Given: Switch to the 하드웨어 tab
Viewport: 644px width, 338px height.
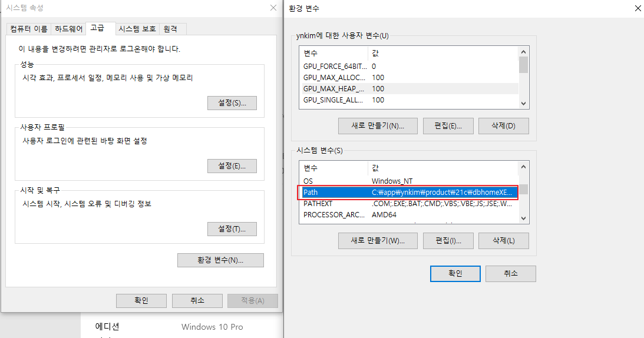Looking at the screenshot, I should click(x=68, y=29).
